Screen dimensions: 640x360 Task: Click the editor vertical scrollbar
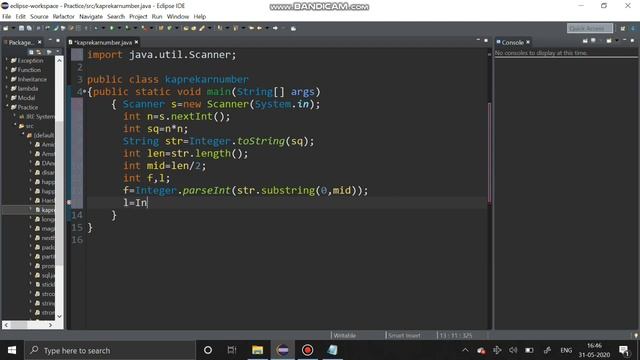pos(489,153)
